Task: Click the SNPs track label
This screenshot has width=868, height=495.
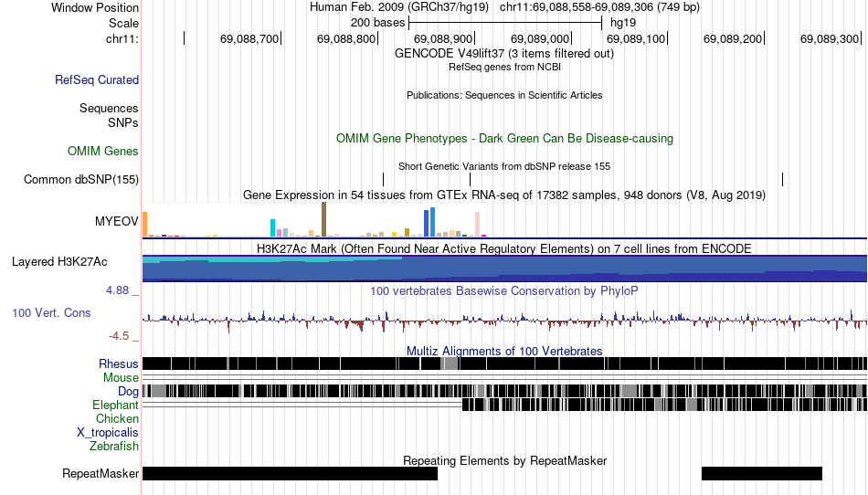Action: coord(123,122)
